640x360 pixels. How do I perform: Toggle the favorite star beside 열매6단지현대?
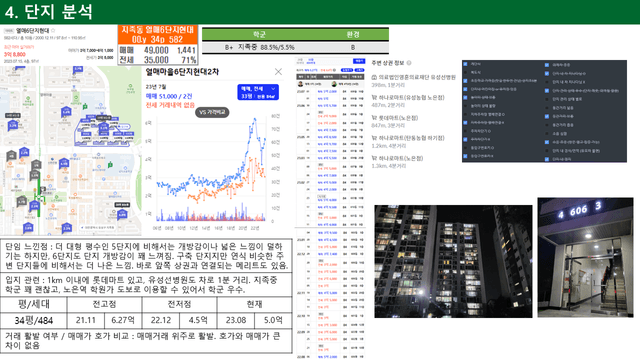coord(53,31)
